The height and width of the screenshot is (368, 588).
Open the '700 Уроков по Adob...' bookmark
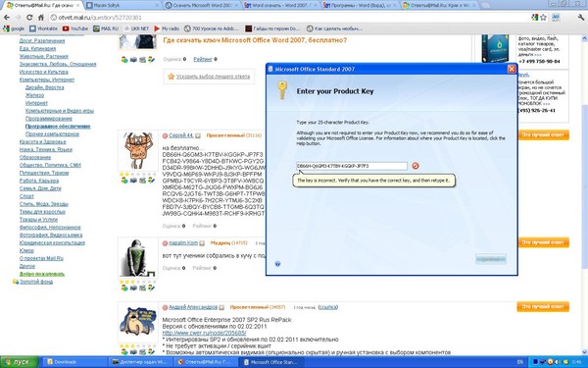tap(212, 28)
